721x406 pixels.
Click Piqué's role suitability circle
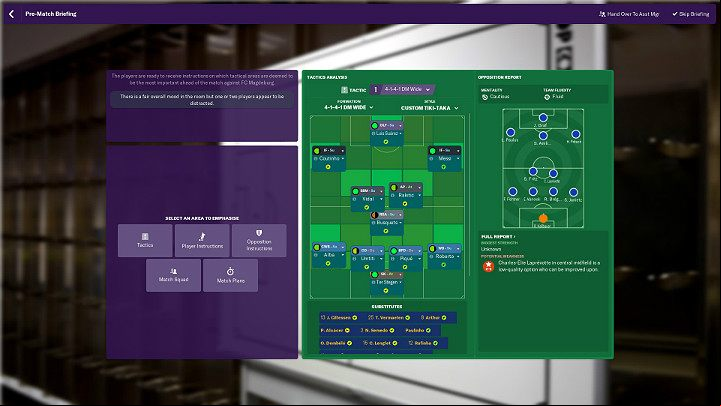pos(394,251)
